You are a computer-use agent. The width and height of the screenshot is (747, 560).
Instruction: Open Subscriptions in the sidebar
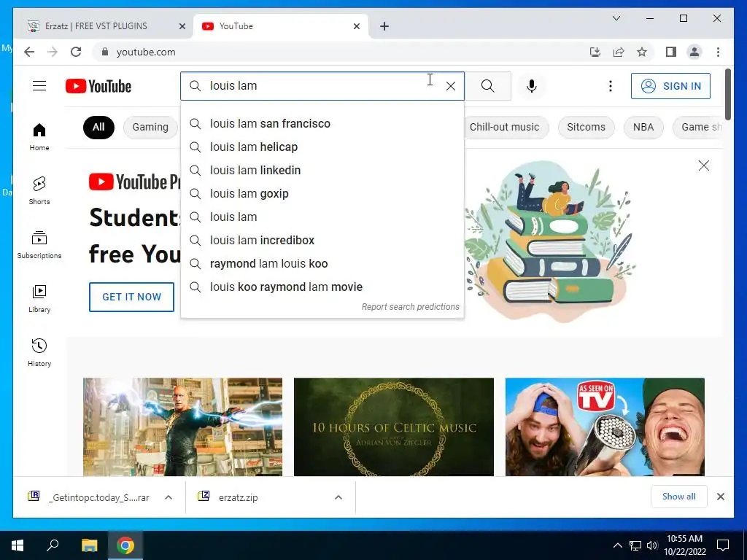[x=39, y=245]
